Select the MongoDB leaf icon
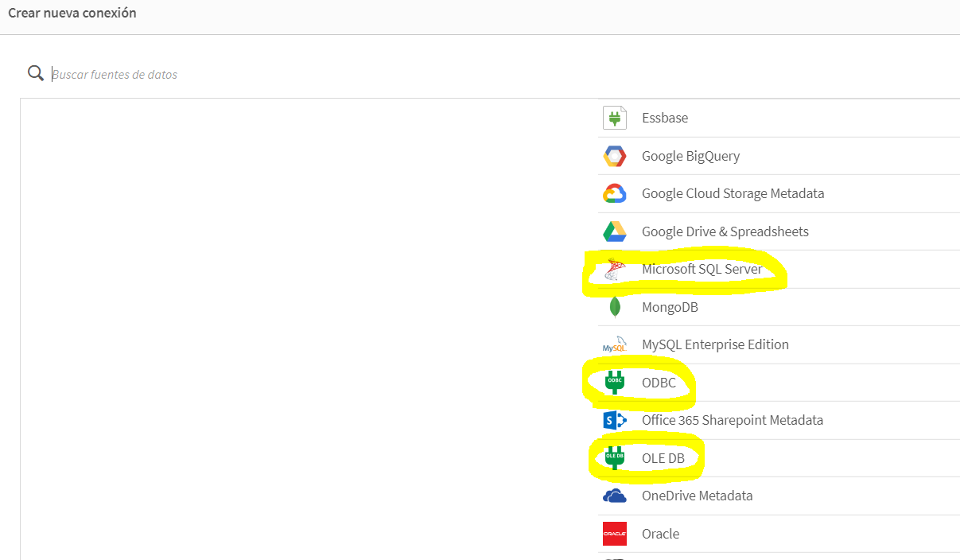Viewport: 960px width, 560px height. pyautogui.click(x=614, y=306)
